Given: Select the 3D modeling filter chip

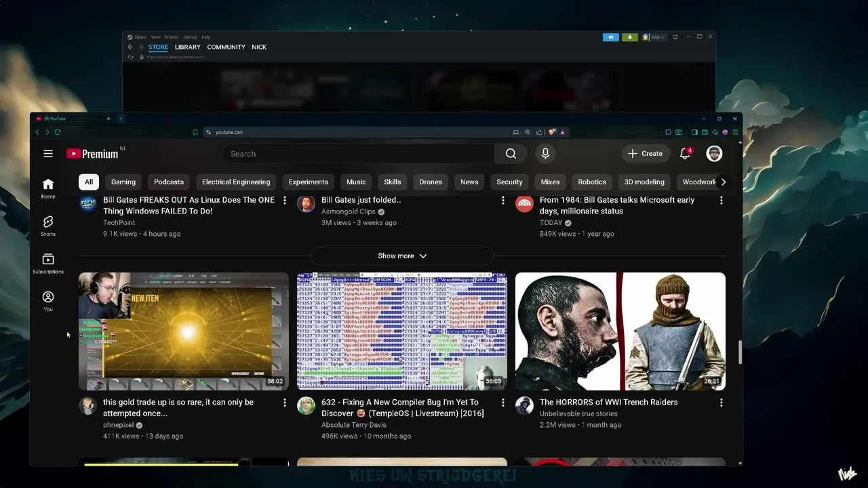Looking at the screenshot, I should pos(644,182).
